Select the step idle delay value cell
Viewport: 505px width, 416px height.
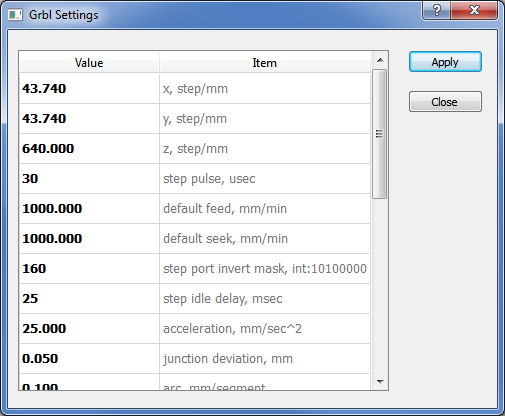(89, 299)
